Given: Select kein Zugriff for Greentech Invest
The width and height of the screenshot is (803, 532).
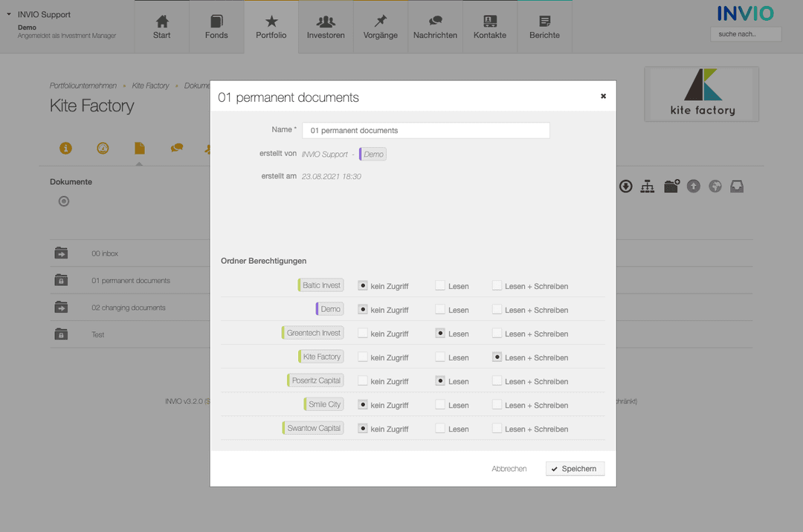Looking at the screenshot, I should pyautogui.click(x=363, y=334).
